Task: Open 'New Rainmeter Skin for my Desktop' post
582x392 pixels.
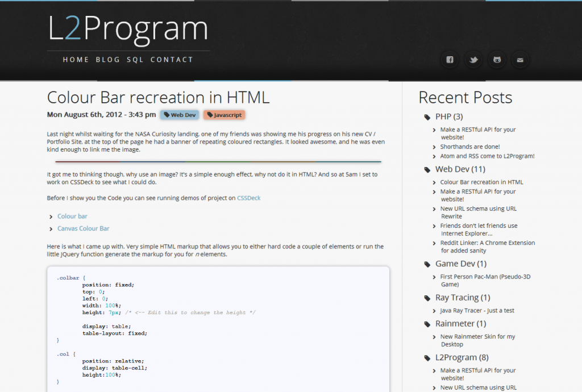Action: coord(477,340)
